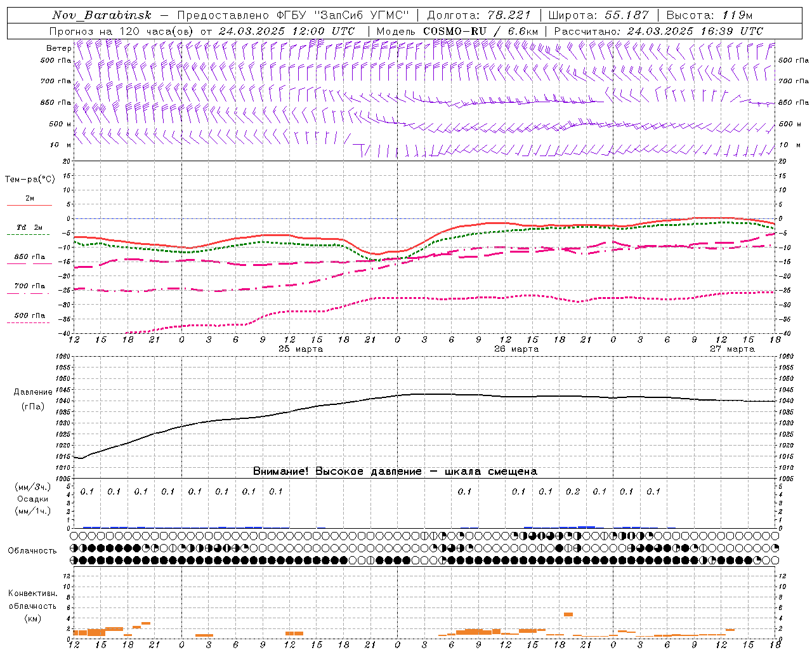
Task: Click the (мм/3ч.) precipitation unit label
Action: tap(32, 487)
